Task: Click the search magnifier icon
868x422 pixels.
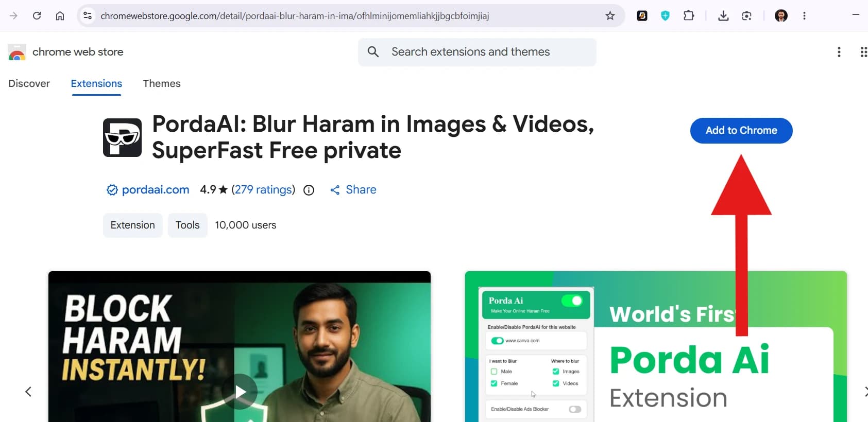Action: click(373, 52)
